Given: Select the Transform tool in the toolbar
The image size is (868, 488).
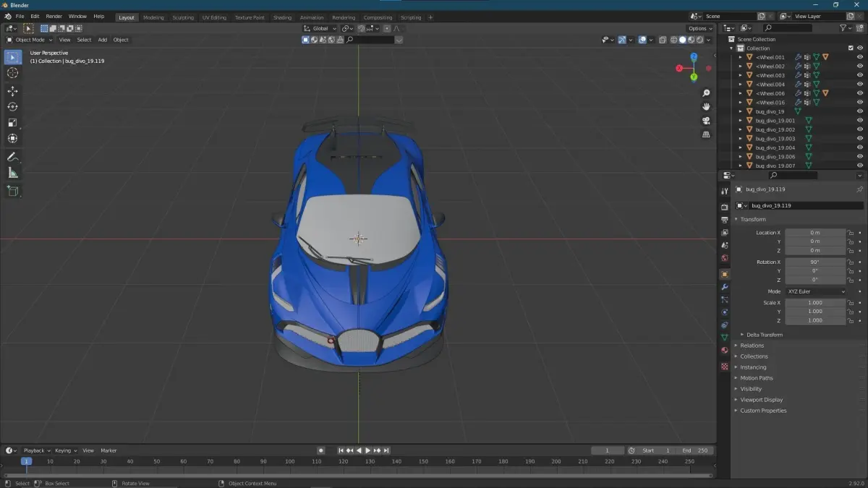Looking at the screenshot, I should (12, 138).
